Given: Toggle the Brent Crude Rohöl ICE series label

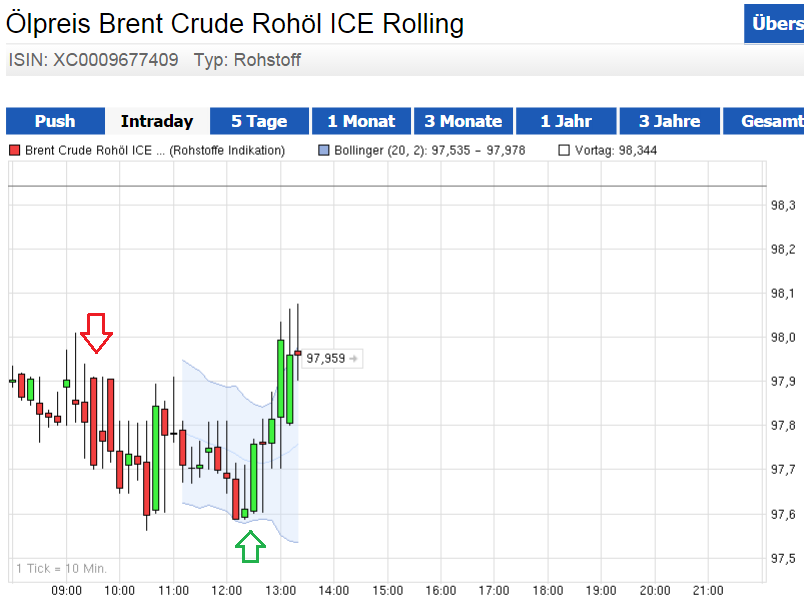Looking at the screenshot, I should [x=155, y=151].
